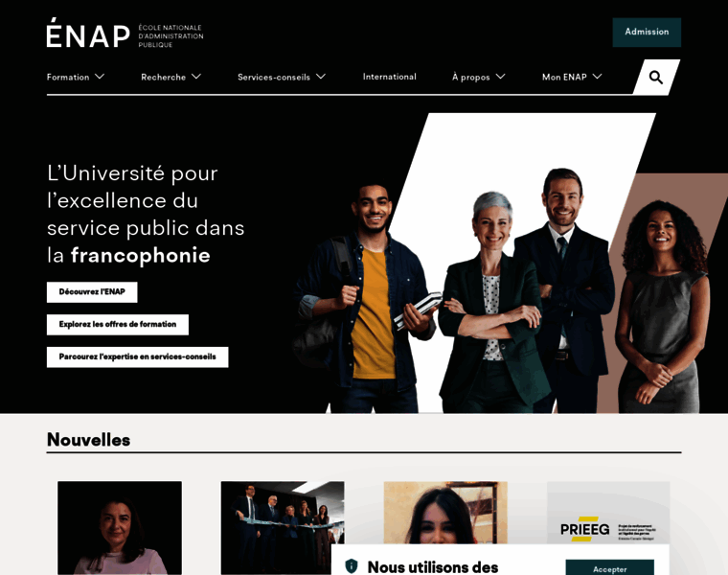The width and height of the screenshot is (728, 575).
Task: Open the Formation menu label
Action: tap(68, 77)
